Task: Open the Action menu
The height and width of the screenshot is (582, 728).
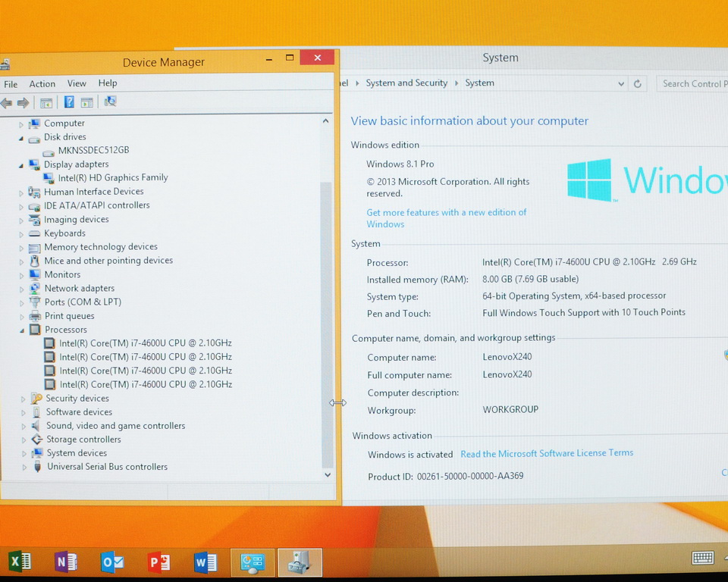Action: 42,83
